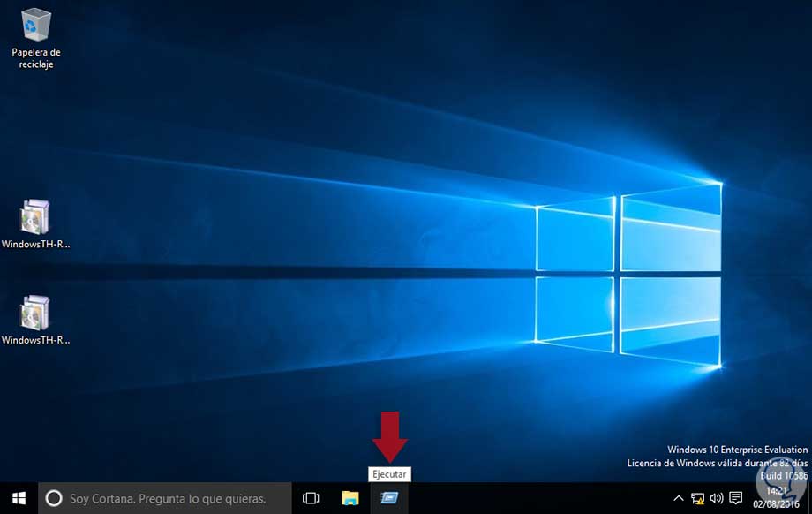
Task: Open the Papelera de reciclaje desktop icon
Action: tap(35, 38)
